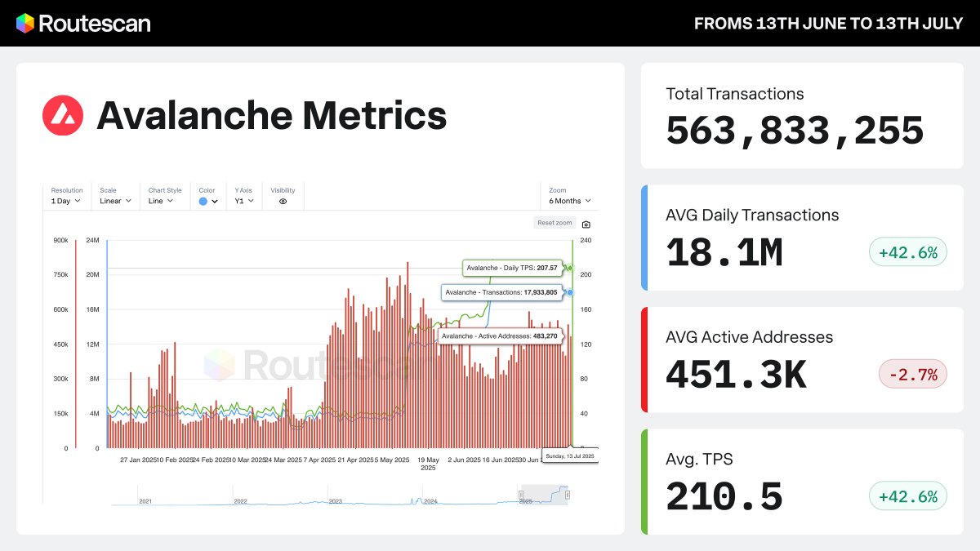Screen dimensions: 980x551
Task: Click the Active Addresses 483,270 tooltip
Action: tap(499, 335)
